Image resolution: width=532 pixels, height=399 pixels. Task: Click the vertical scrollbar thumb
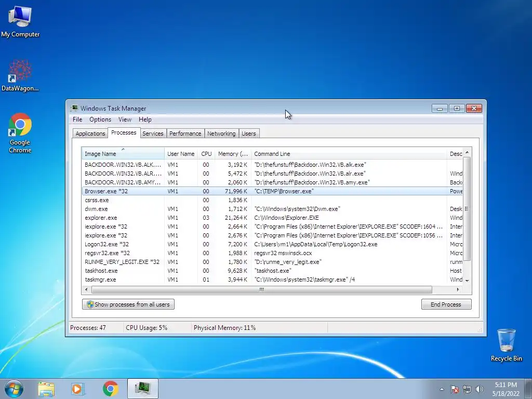[x=467, y=209]
